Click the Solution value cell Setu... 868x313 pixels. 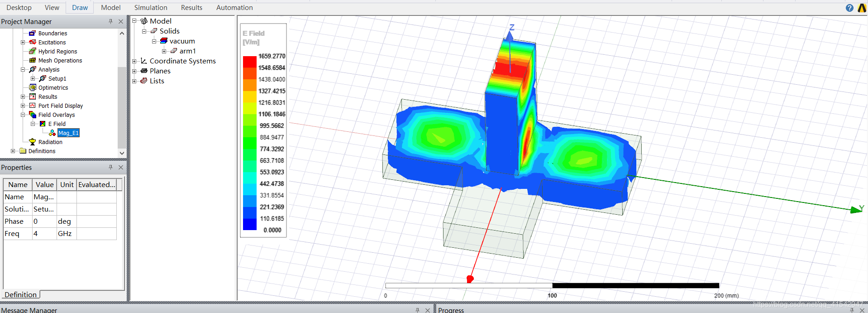[44, 209]
